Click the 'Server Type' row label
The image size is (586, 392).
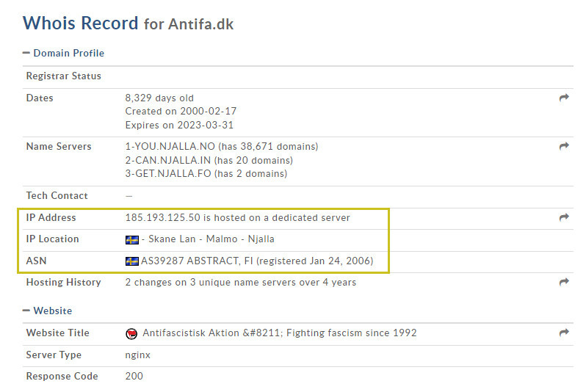pyautogui.click(x=54, y=355)
